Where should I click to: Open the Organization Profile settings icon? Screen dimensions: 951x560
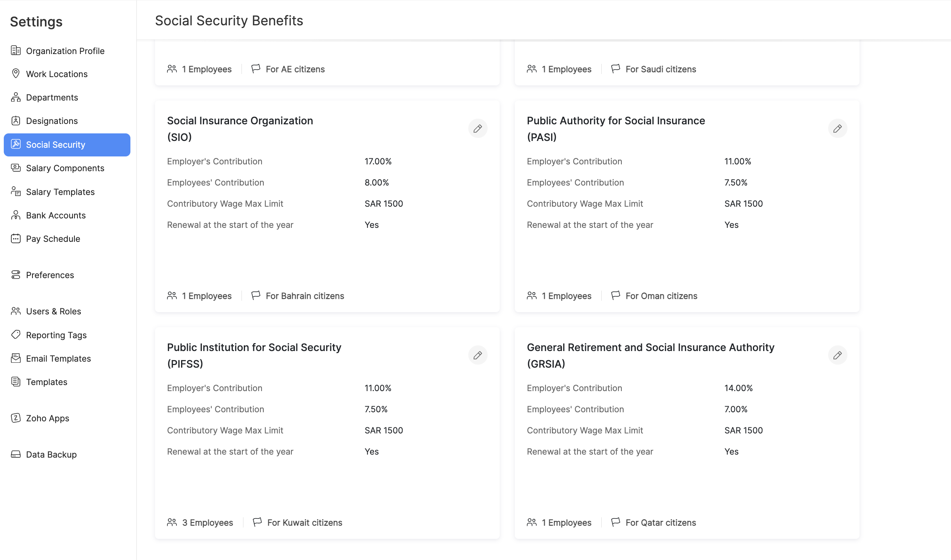click(15, 50)
